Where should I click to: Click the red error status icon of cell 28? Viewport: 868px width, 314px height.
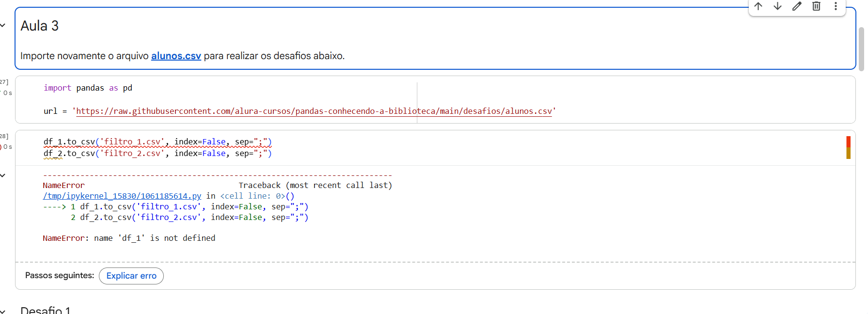pyautogui.click(x=1, y=147)
